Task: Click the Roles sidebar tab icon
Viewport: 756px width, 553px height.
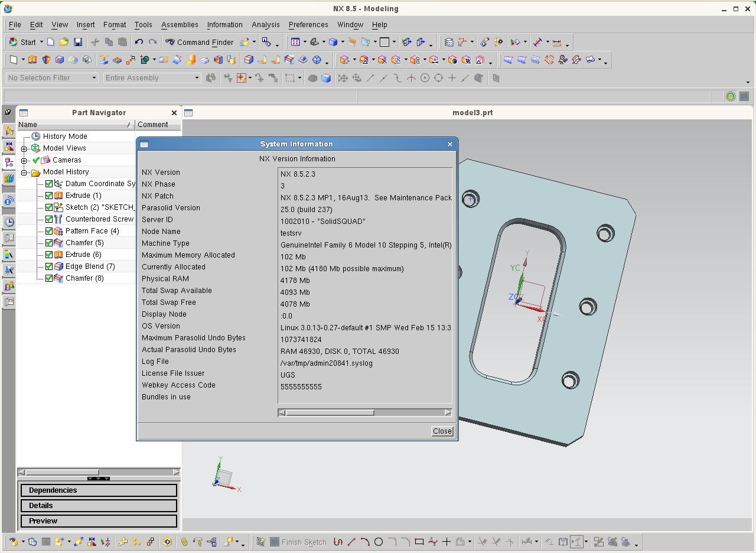Action: click(9, 286)
